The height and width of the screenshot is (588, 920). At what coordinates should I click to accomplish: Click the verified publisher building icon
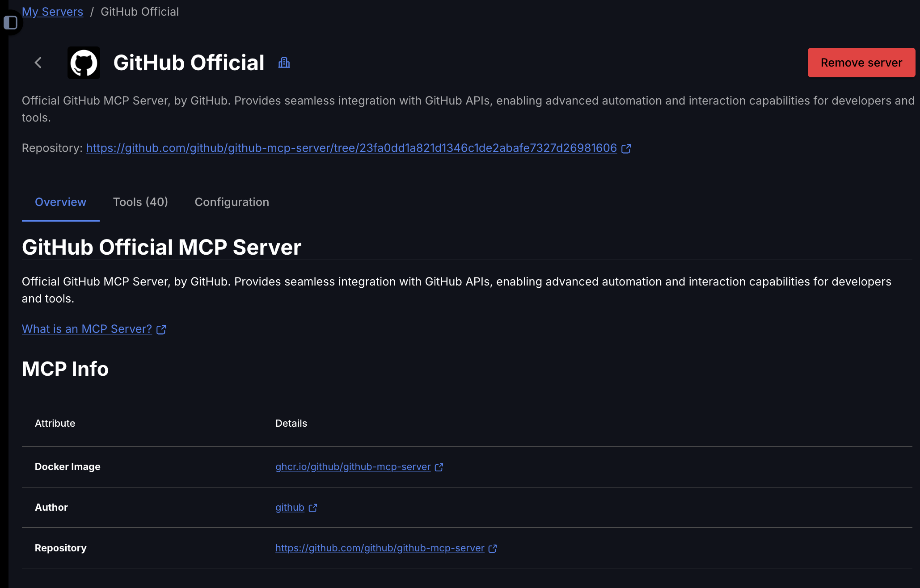(x=284, y=63)
